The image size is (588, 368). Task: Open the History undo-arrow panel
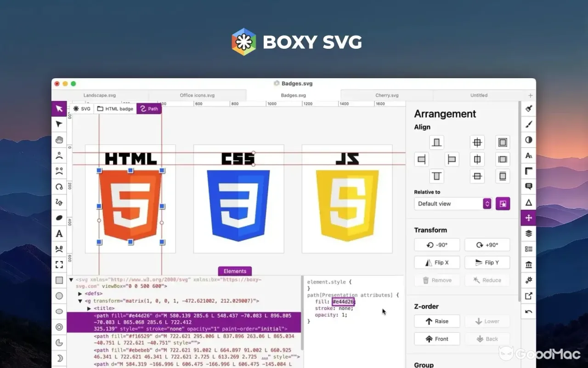[529, 311]
